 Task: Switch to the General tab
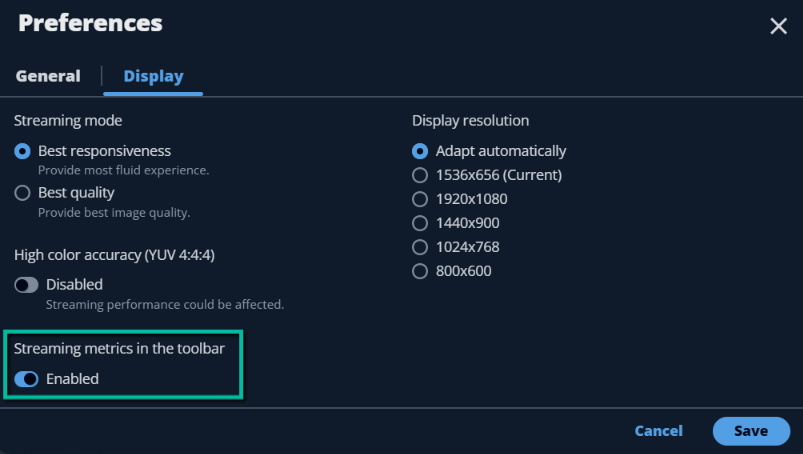coord(48,76)
